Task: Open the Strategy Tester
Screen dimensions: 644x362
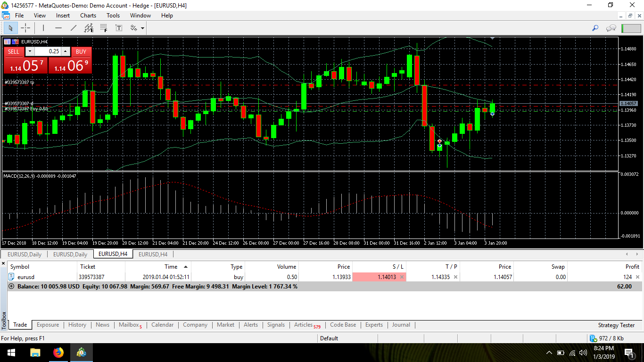Action: [616, 325]
